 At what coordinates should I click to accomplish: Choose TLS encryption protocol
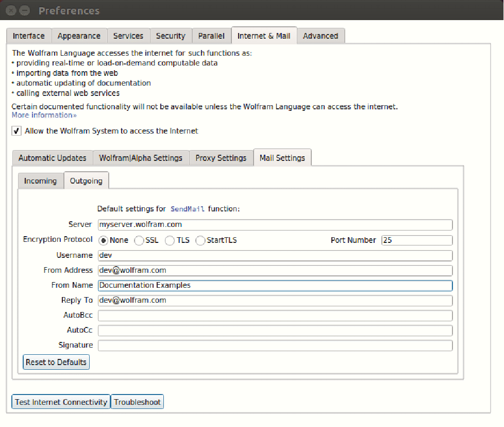pos(170,240)
